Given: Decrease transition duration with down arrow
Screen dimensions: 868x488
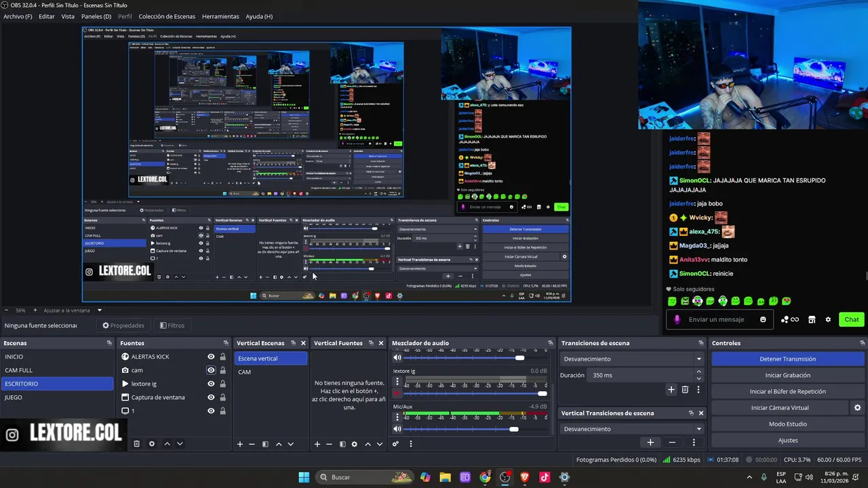Looking at the screenshot, I should point(699,378).
